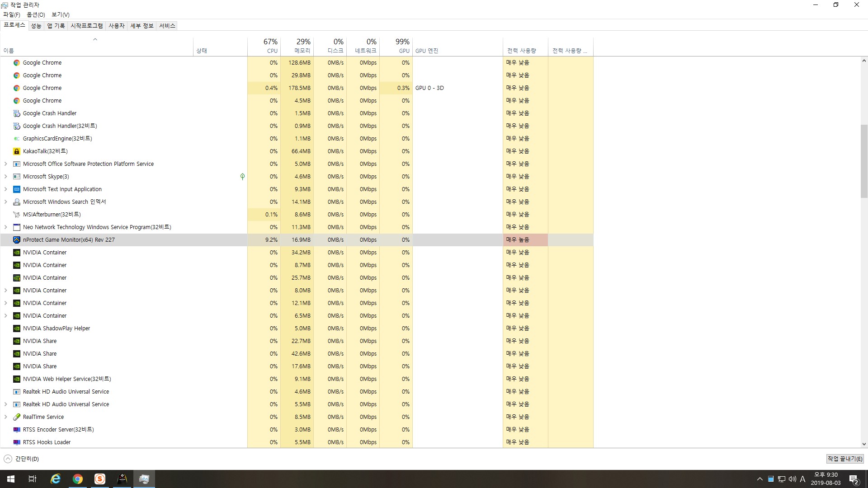Open Windows Start menu
Viewport: 868px width, 488px height.
11,479
